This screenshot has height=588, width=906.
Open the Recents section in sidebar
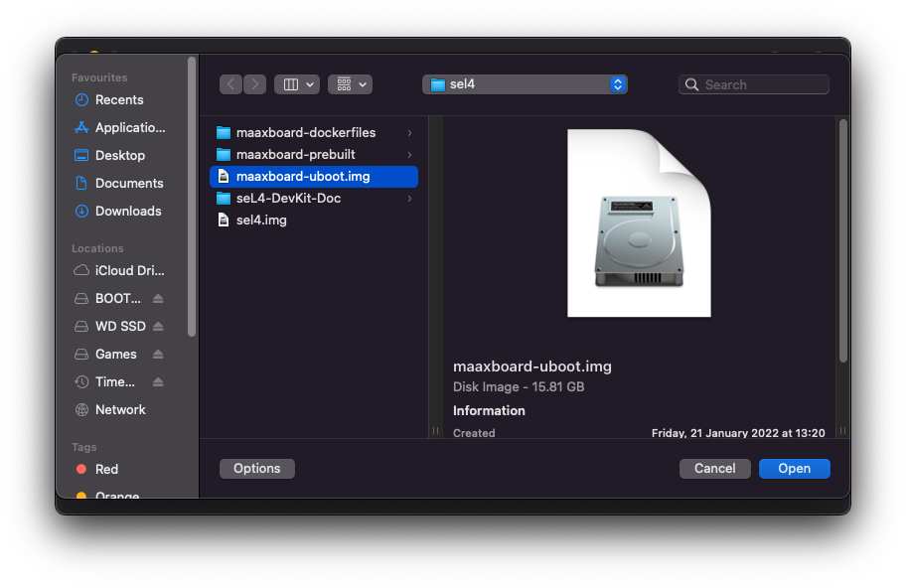click(115, 99)
